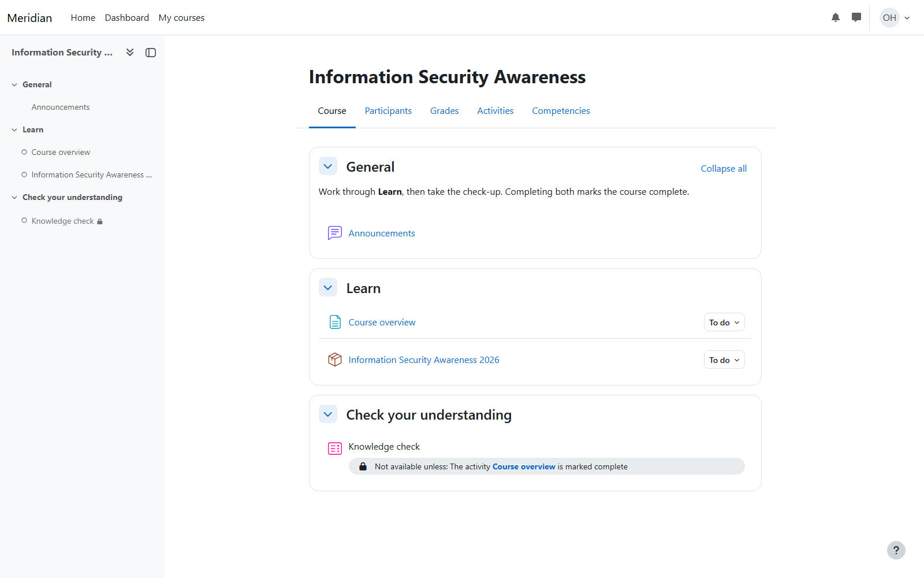Click the Announcements forum icon

click(x=335, y=233)
